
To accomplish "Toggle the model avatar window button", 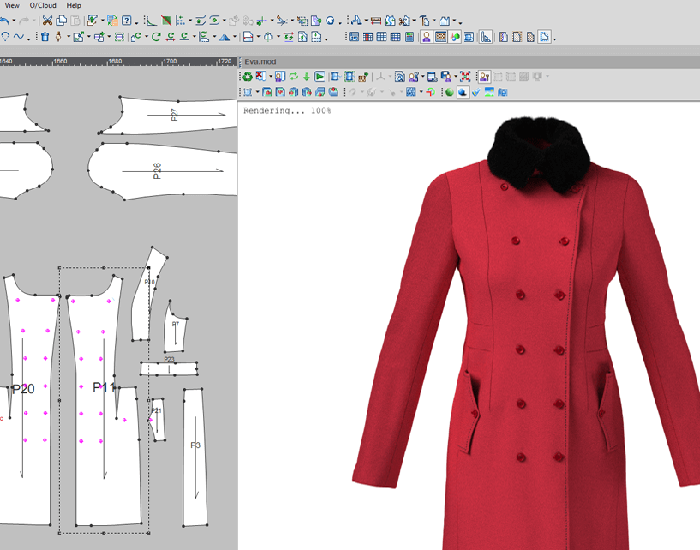I will (x=426, y=37).
